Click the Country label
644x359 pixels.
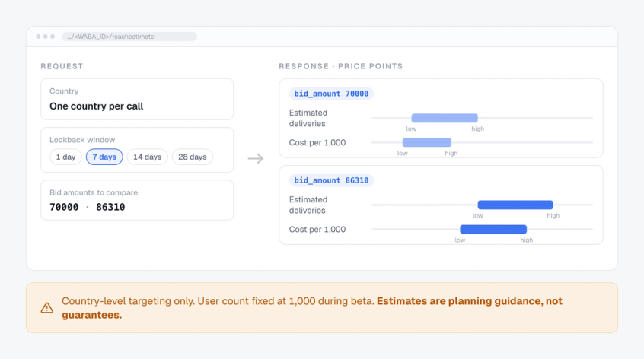(64, 91)
